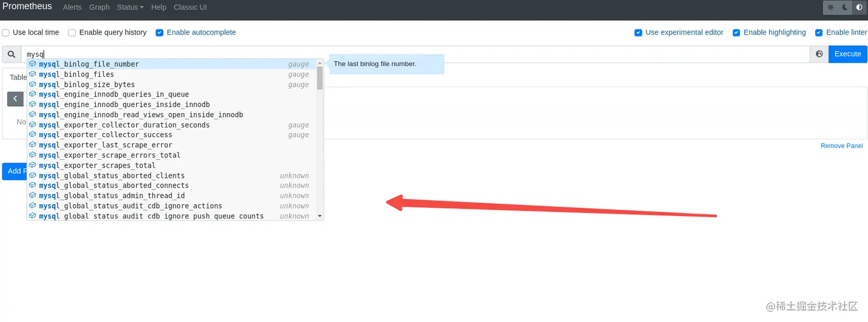
Task: Click autocomplete scrollbar thumb
Action: (320, 77)
